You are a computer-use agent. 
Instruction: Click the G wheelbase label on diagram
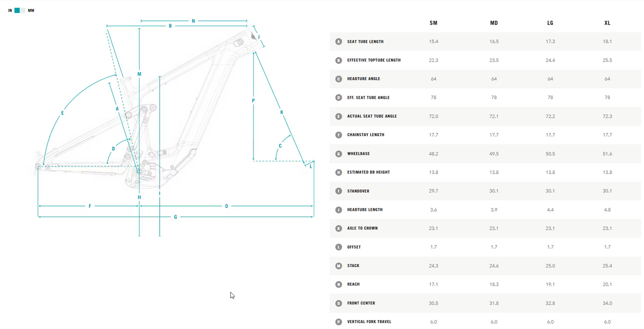point(176,217)
